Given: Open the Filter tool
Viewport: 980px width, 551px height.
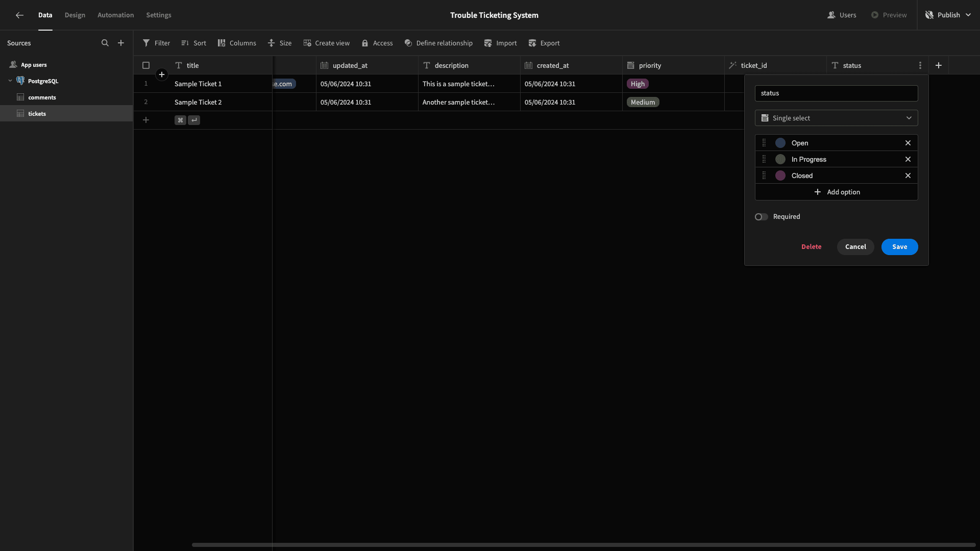Looking at the screenshot, I should point(156,43).
